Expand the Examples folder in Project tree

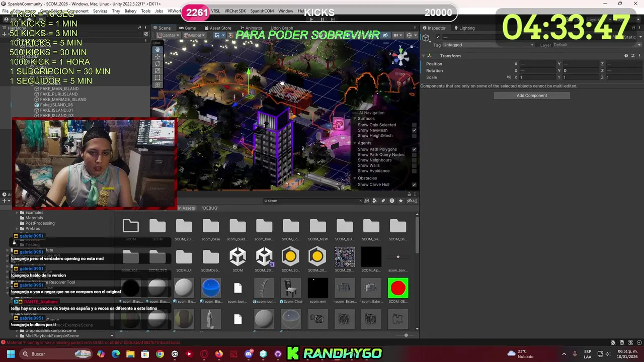(17, 213)
